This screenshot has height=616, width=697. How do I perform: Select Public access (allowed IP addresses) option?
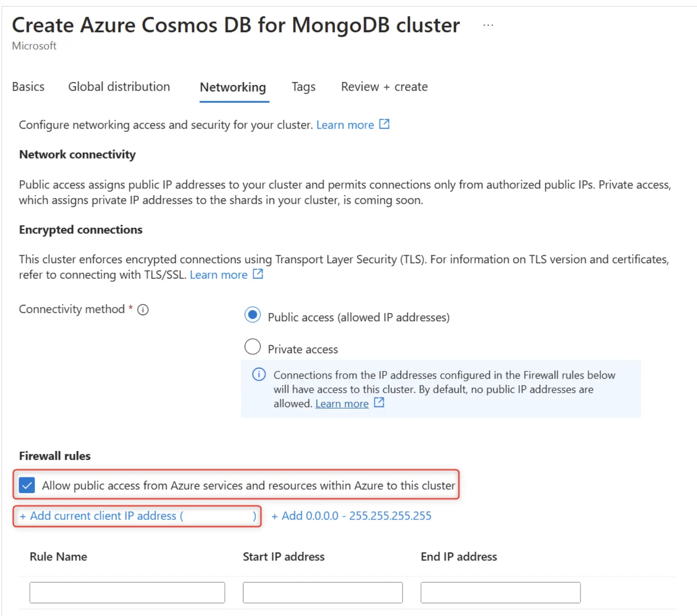point(252,315)
